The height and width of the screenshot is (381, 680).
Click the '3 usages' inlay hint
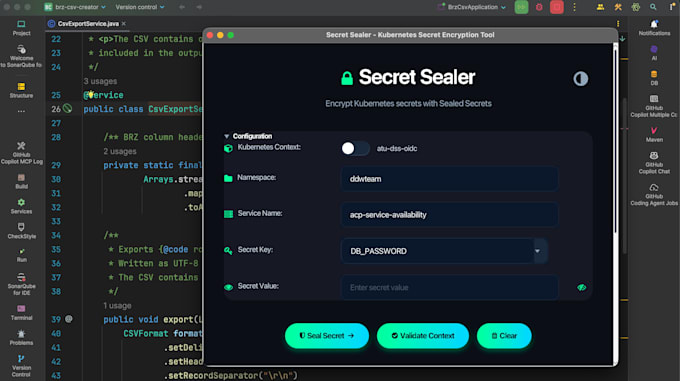coord(100,81)
